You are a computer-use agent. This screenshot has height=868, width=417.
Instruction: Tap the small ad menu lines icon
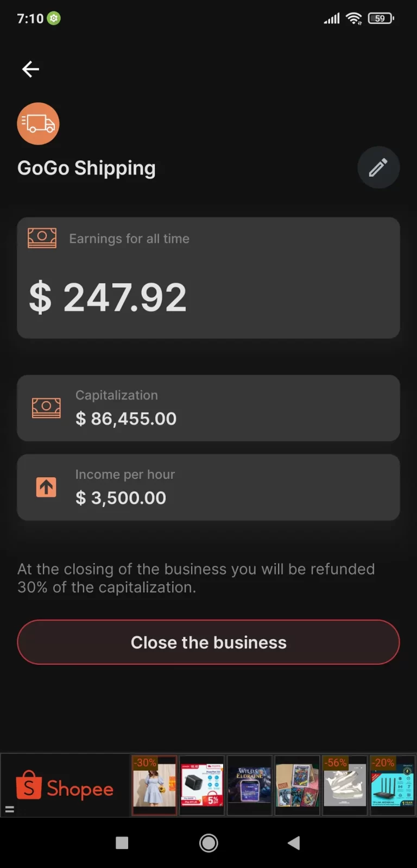coord(9,809)
